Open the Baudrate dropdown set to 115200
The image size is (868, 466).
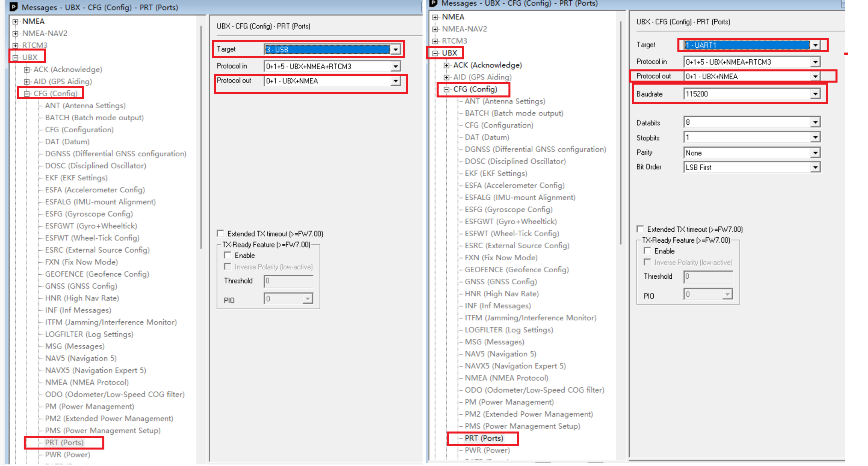(x=815, y=94)
